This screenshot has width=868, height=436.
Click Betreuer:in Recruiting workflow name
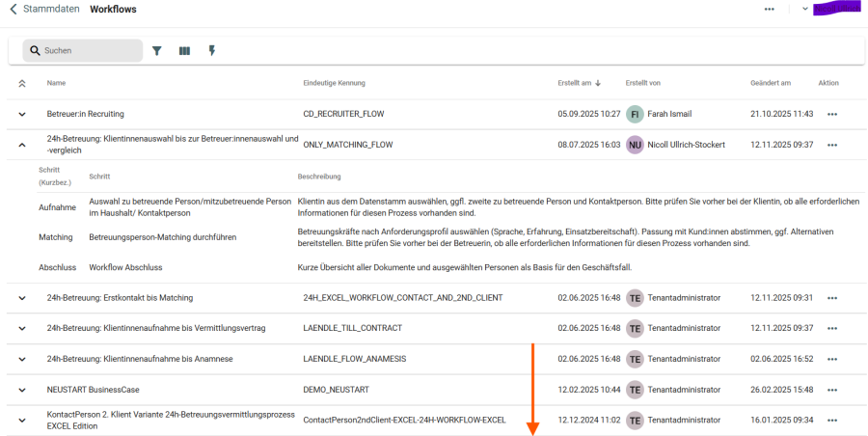pyautogui.click(x=86, y=114)
